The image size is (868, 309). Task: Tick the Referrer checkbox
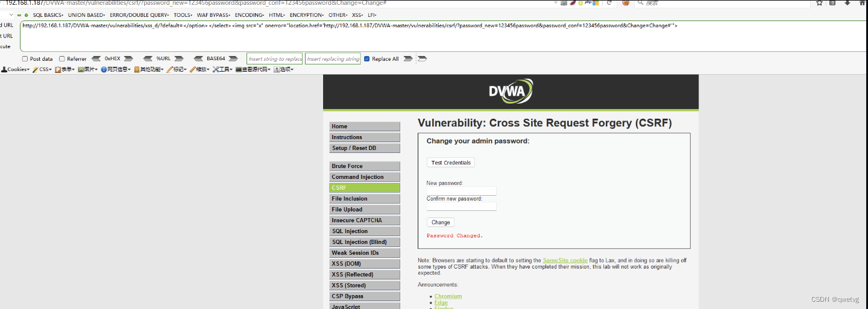[62, 59]
